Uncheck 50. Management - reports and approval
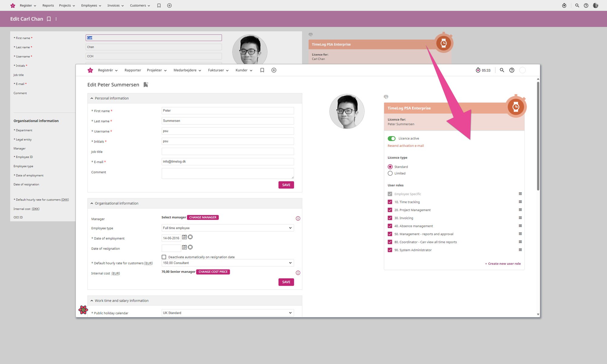This screenshot has width=607, height=364. click(x=390, y=234)
